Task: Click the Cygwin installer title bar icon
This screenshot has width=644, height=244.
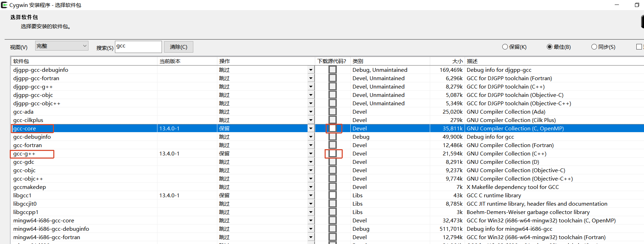Action: (4, 5)
